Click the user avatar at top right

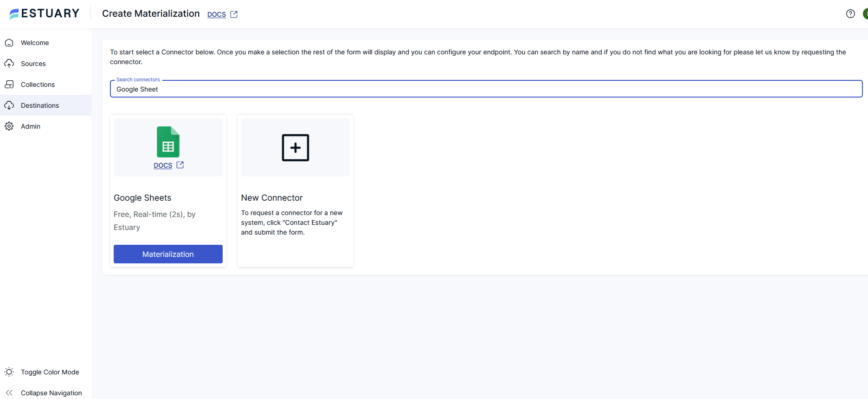point(865,14)
